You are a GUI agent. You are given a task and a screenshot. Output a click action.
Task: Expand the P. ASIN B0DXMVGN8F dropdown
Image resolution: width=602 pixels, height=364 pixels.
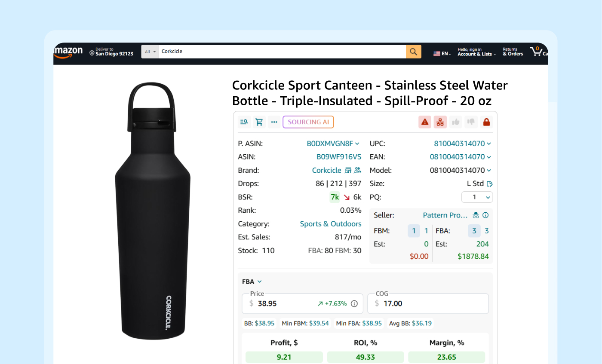(357, 144)
